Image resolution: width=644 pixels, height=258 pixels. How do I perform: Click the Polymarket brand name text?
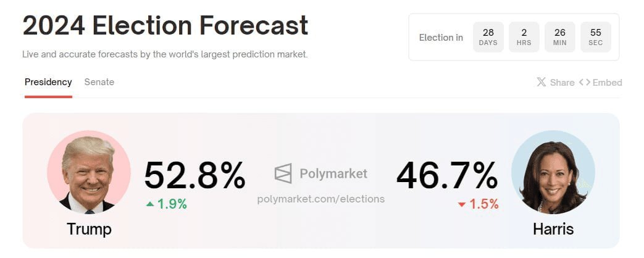click(x=333, y=174)
